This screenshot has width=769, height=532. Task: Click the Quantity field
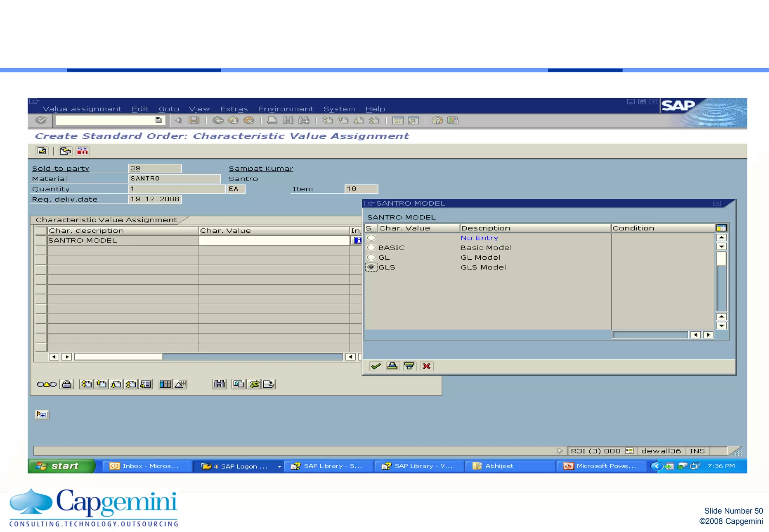176,189
